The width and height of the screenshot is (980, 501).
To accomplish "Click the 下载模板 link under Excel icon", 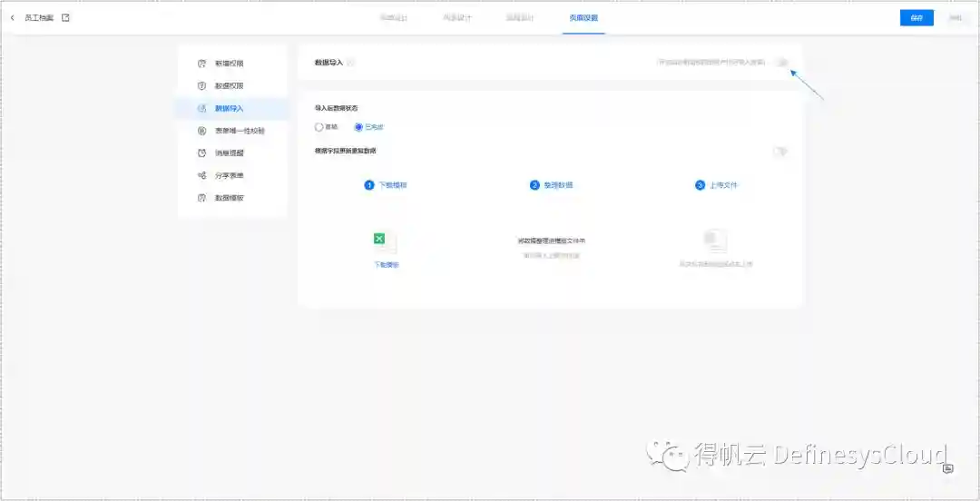I will pyautogui.click(x=387, y=264).
